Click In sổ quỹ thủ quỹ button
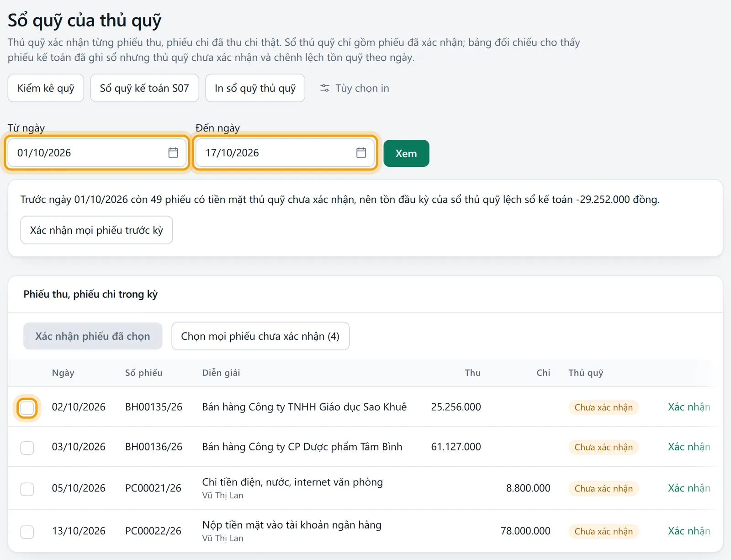The width and height of the screenshot is (731, 560). [x=255, y=88]
